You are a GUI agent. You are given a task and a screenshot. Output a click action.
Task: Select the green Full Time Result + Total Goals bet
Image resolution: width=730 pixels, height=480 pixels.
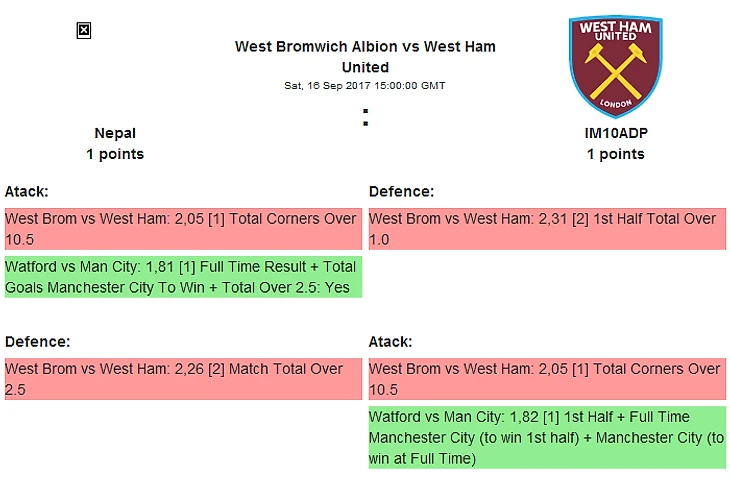(x=182, y=277)
